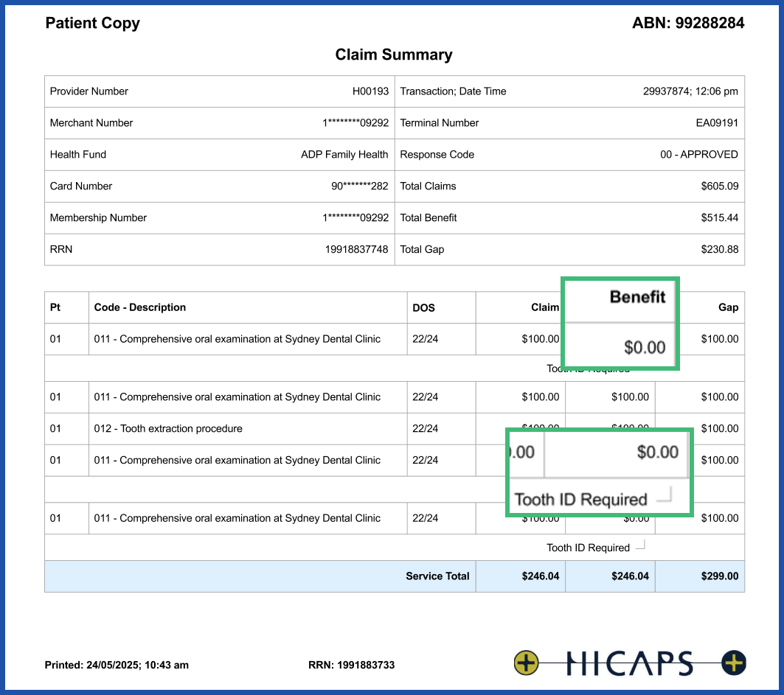Image resolution: width=784 pixels, height=695 pixels.
Task: Click corner mark beside highlighted Tooth ID Required
Action: pos(664,495)
